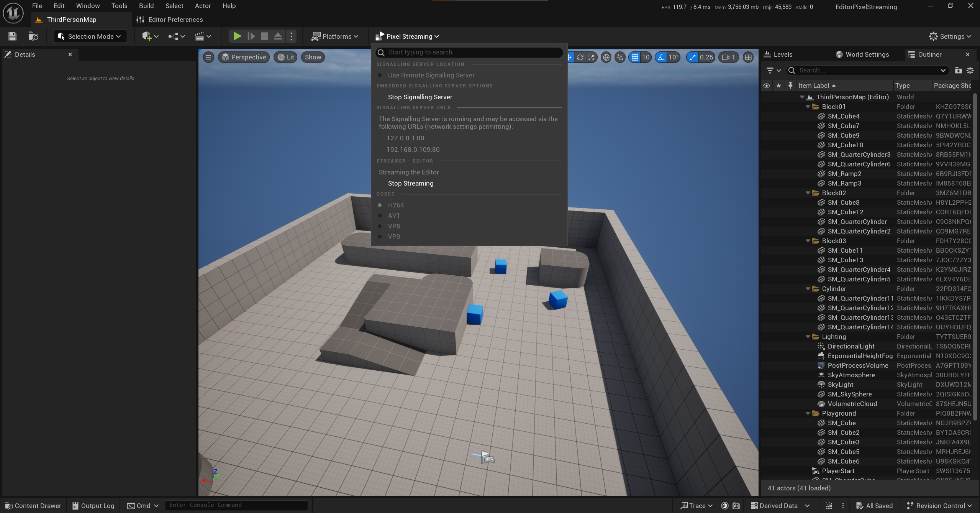
Task: Click Add folder icon in Outliner
Action: [x=958, y=70]
